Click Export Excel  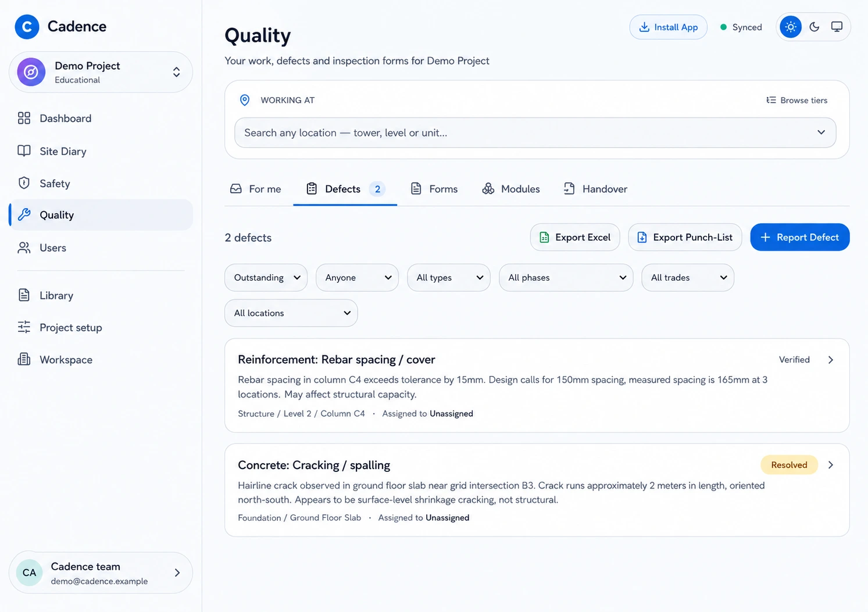tap(575, 237)
